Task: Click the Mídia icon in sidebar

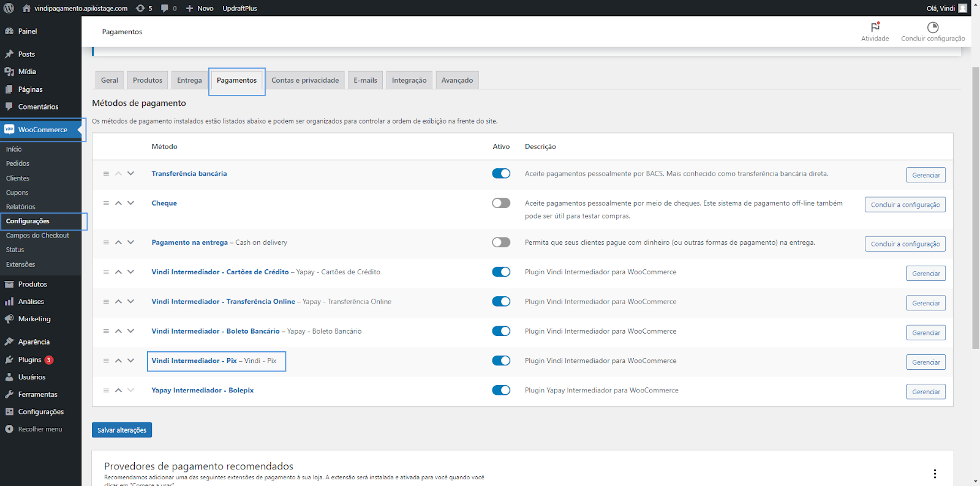Action: [9, 72]
